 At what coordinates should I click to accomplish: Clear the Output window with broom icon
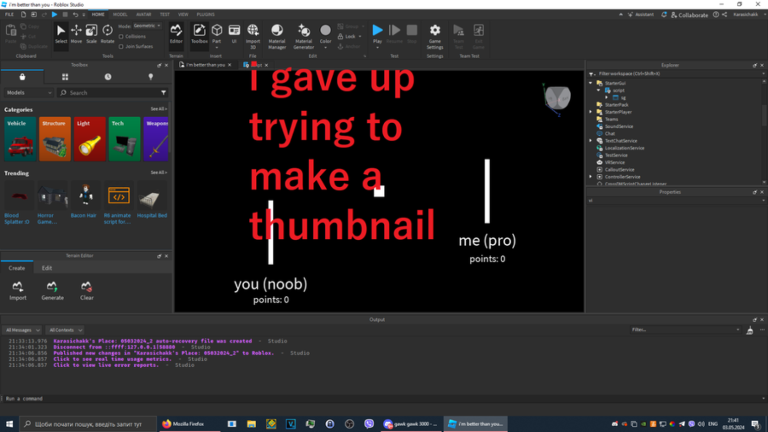pyautogui.click(x=749, y=331)
